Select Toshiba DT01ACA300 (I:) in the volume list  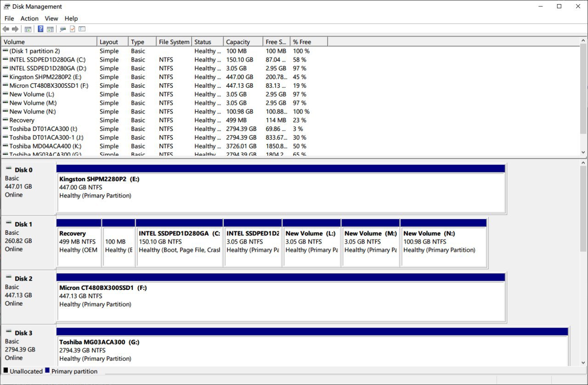coord(43,129)
